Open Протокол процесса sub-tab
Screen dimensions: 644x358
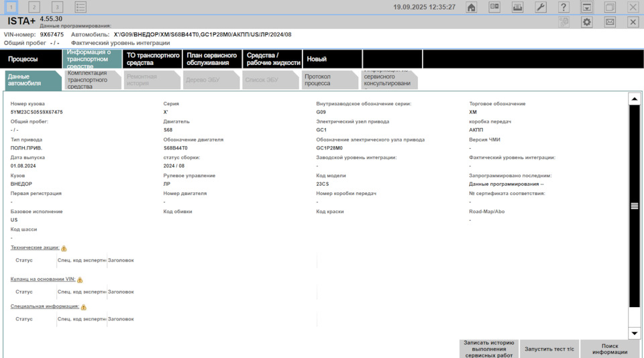coord(330,80)
